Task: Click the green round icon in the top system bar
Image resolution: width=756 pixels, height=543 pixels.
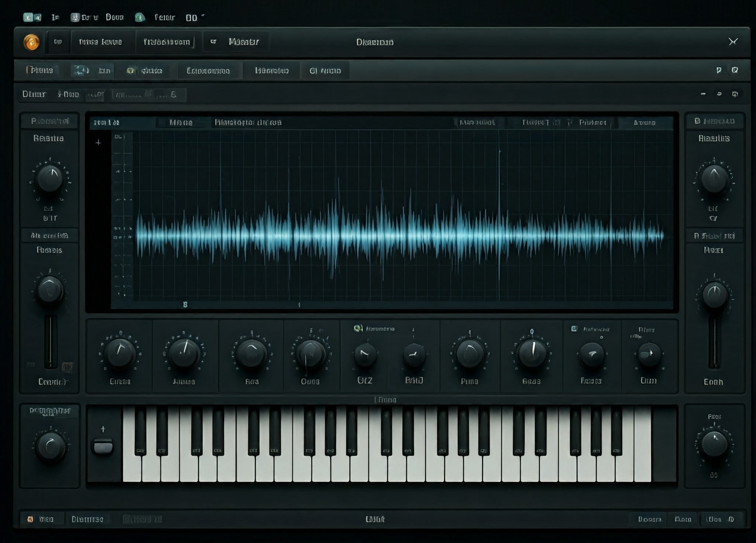Action: [140, 17]
